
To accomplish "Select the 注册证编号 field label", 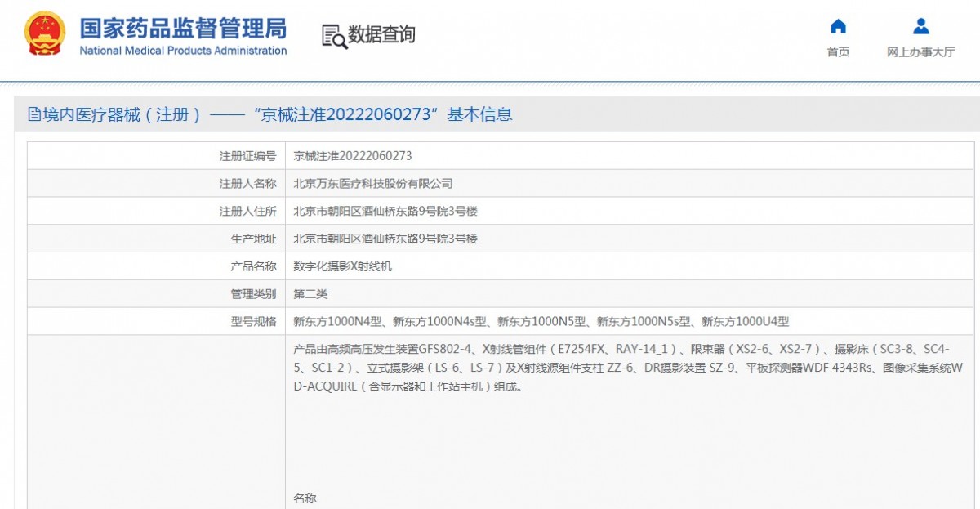I will 247,156.
